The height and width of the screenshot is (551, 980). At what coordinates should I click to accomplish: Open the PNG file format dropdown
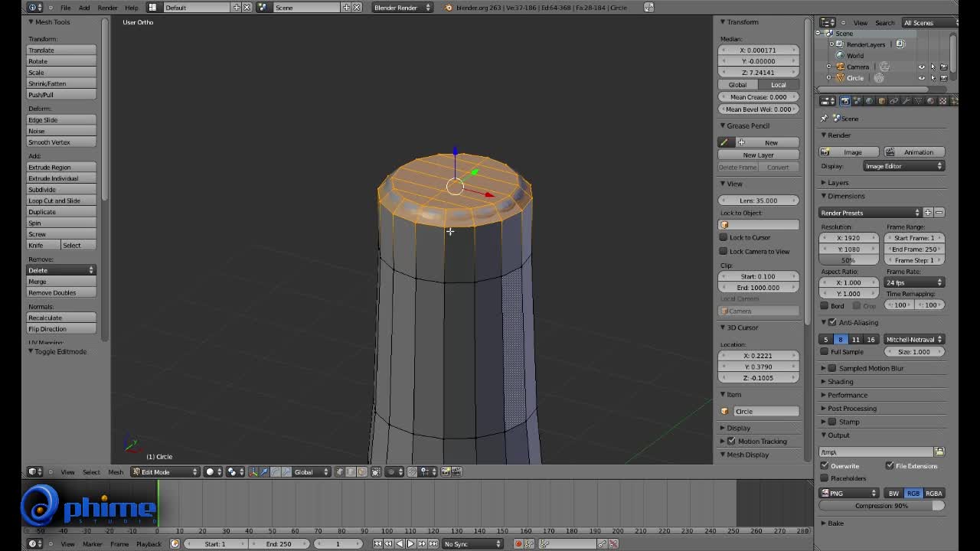point(848,493)
